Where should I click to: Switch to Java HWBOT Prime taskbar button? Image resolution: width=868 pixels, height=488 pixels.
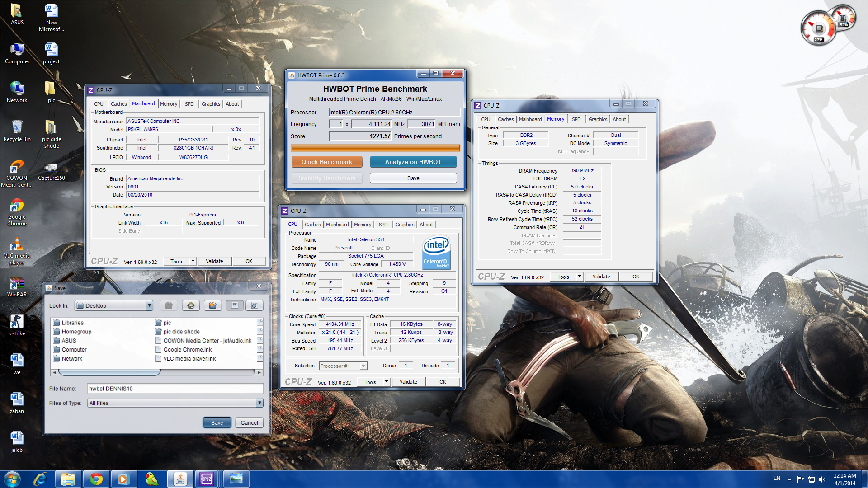coord(180,479)
